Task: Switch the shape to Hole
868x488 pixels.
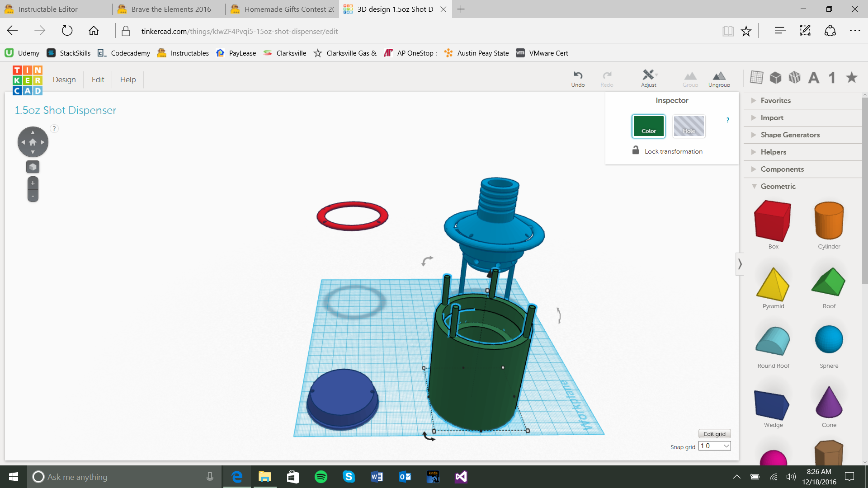Action: (689, 126)
